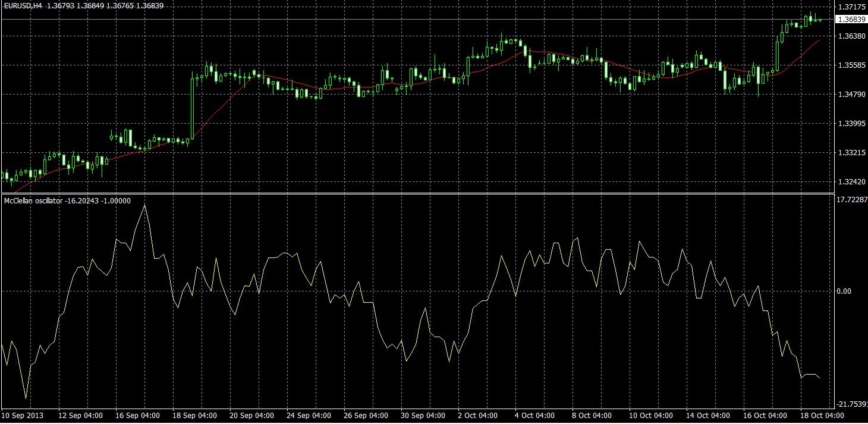The image size is (868, 424).
Task: Select the 4 Oct 04:00 time label
Action: click(x=534, y=416)
